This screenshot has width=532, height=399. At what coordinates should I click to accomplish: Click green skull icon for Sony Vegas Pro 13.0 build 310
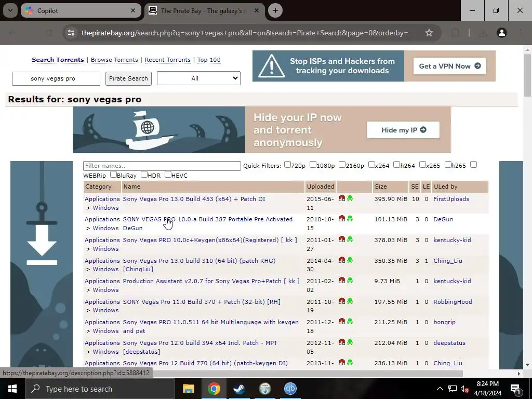tap(350, 260)
